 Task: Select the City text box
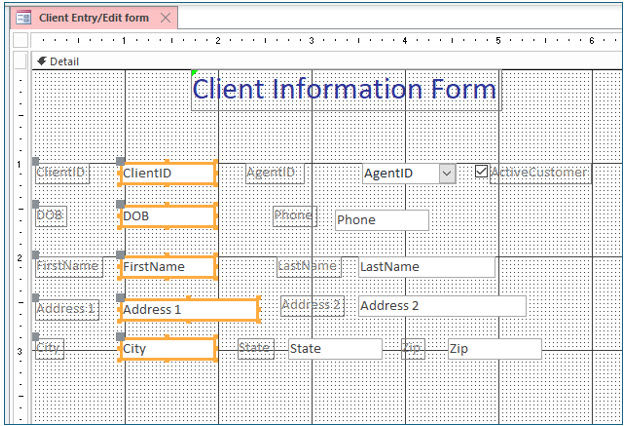168,349
